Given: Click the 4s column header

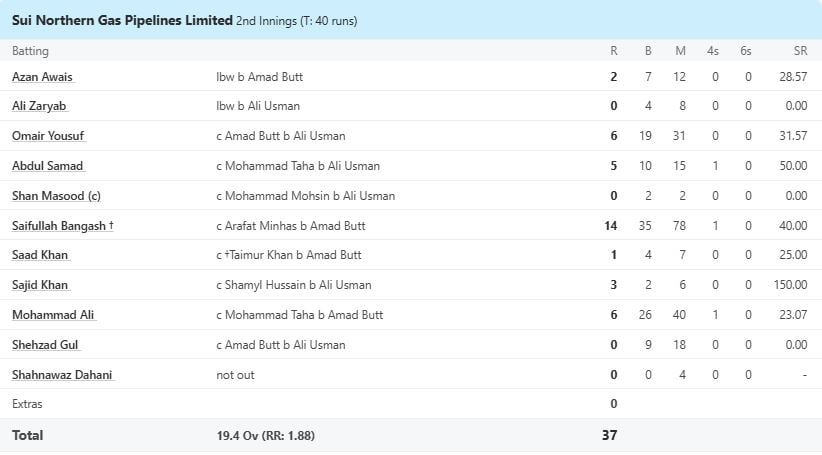Looking at the screenshot, I should 715,51.
